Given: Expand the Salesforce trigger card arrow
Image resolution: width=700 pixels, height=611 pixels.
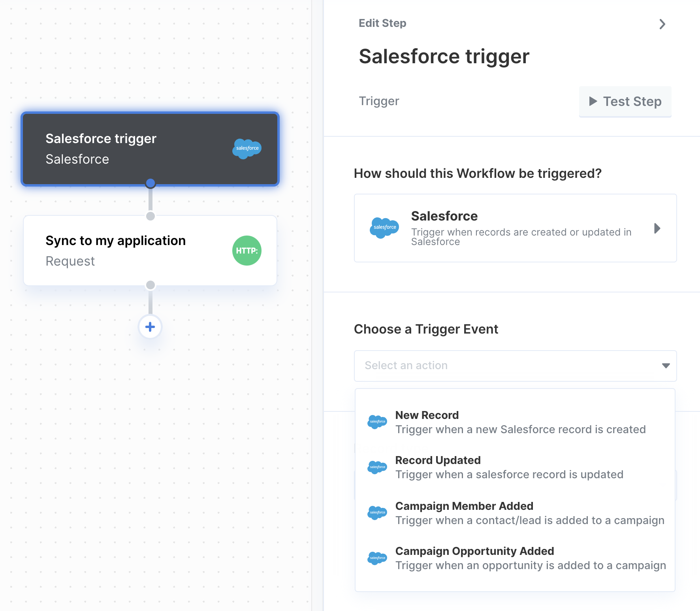Looking at the screenshot, I should coord(657,228).
